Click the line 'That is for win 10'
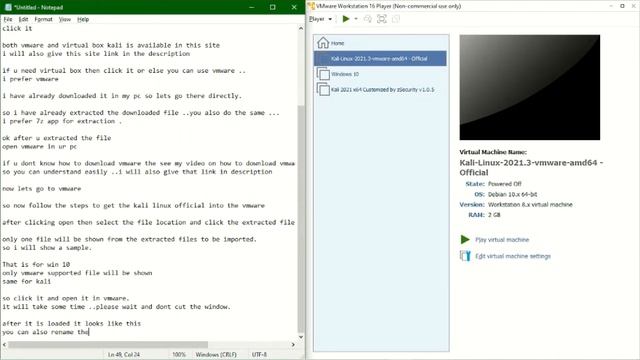This screenshot has height=360, width=640. click(36, 264)
